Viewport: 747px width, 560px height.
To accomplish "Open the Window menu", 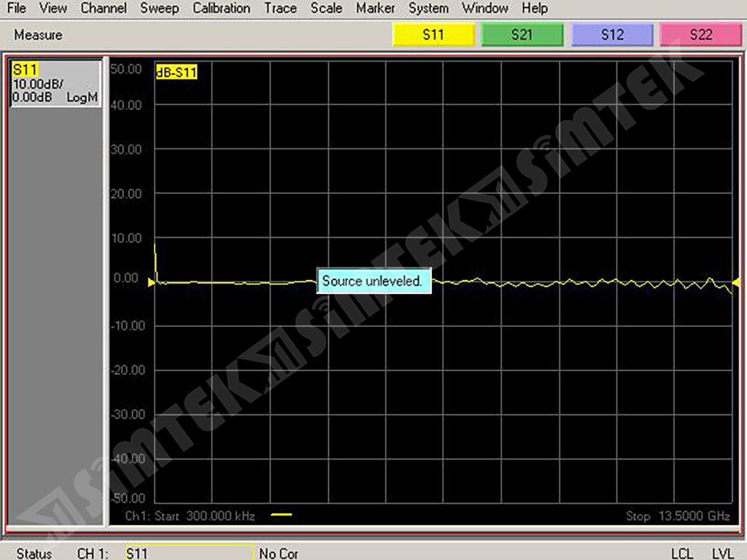I will (x=485, y=8).
